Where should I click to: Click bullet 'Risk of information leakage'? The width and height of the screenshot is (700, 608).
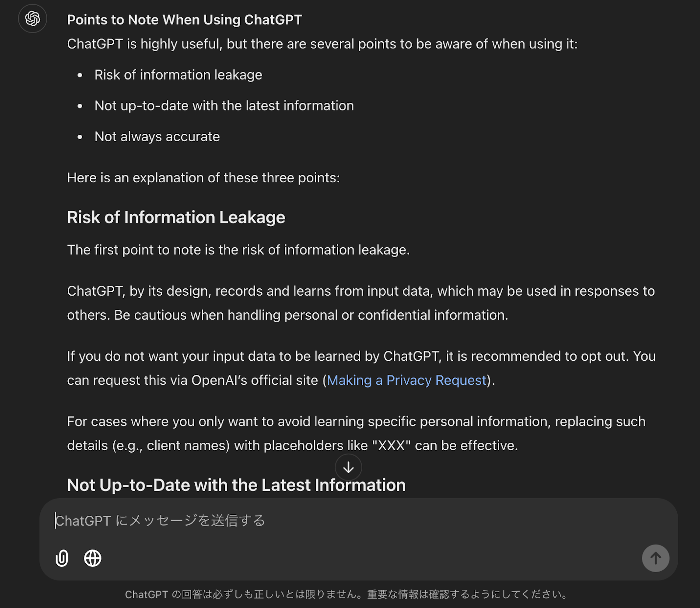coord(178,75)
